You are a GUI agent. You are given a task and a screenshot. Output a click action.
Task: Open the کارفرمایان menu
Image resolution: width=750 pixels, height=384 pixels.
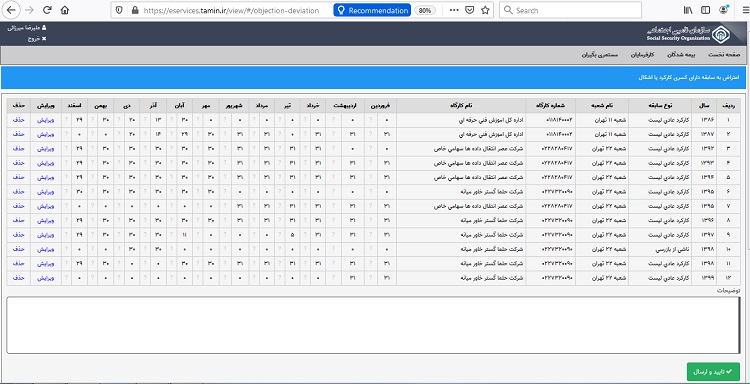(x=641, y=55)
